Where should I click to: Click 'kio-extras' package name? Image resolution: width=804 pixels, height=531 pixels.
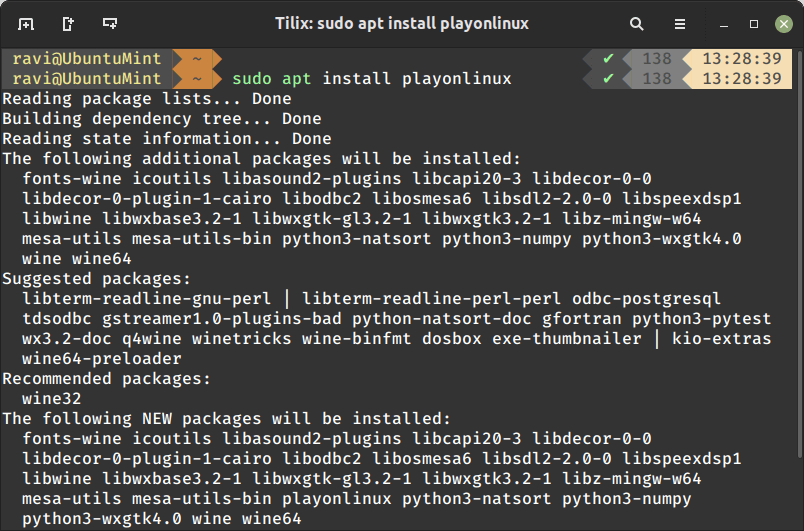[721, 338]
